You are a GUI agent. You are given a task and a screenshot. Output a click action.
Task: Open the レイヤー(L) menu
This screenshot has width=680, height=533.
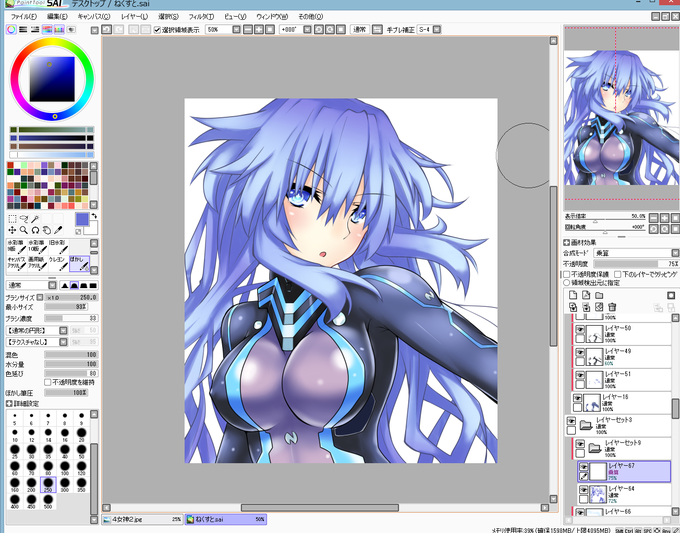(134, 16)
